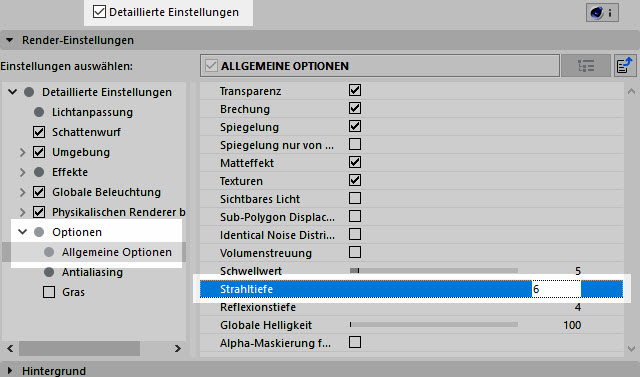The width and height of the screenshot is (640, 377).
Task: Click the Globale Helligkeit value 100
Action: click(x=572, y=325)
